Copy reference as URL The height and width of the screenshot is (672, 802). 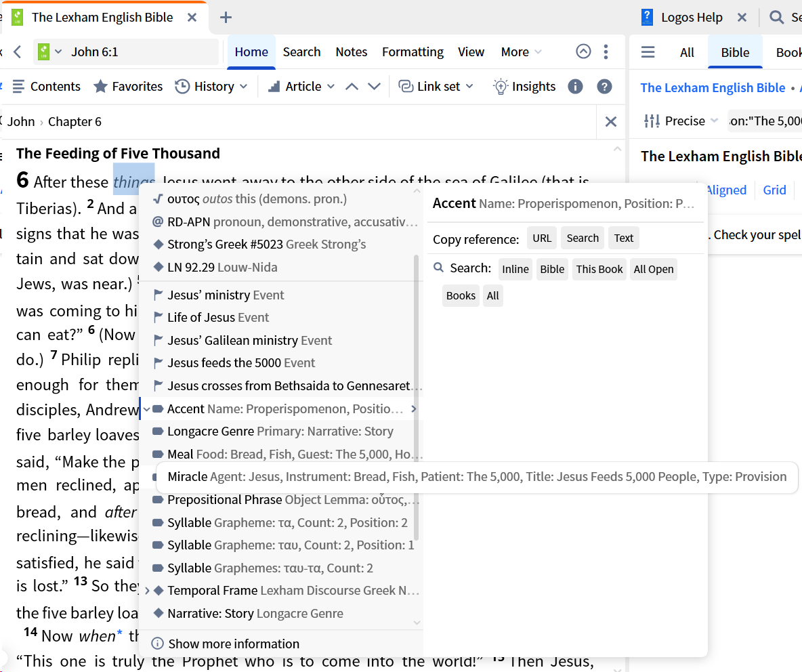pyautogui.click(x=542, y=238)
